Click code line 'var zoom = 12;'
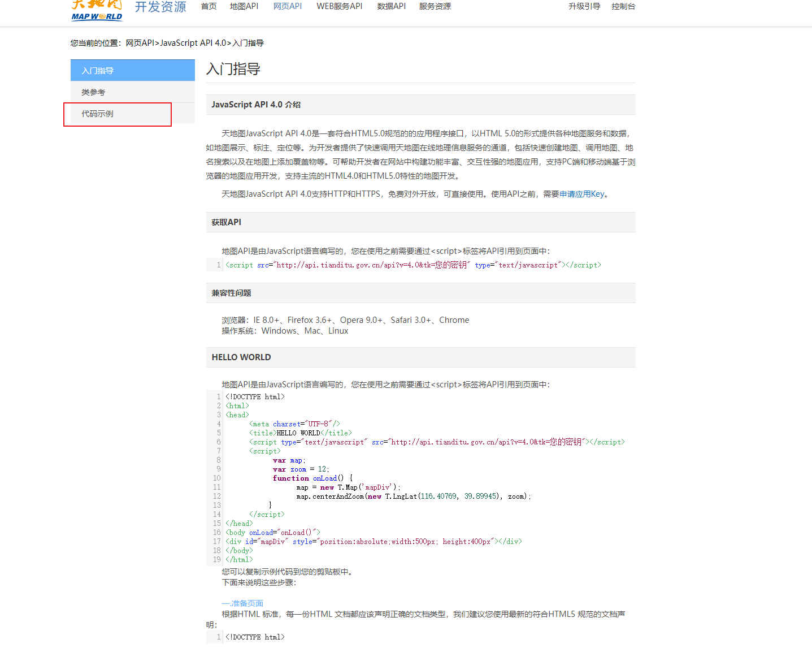Image resolution: width=812 pixels, height=652 pixels. tap(301, 469)
